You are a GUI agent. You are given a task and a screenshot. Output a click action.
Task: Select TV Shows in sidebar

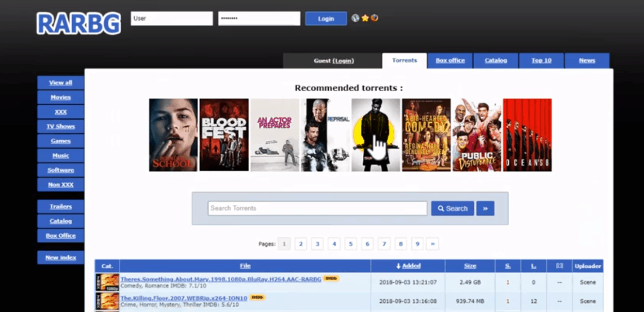coord(61,126)
